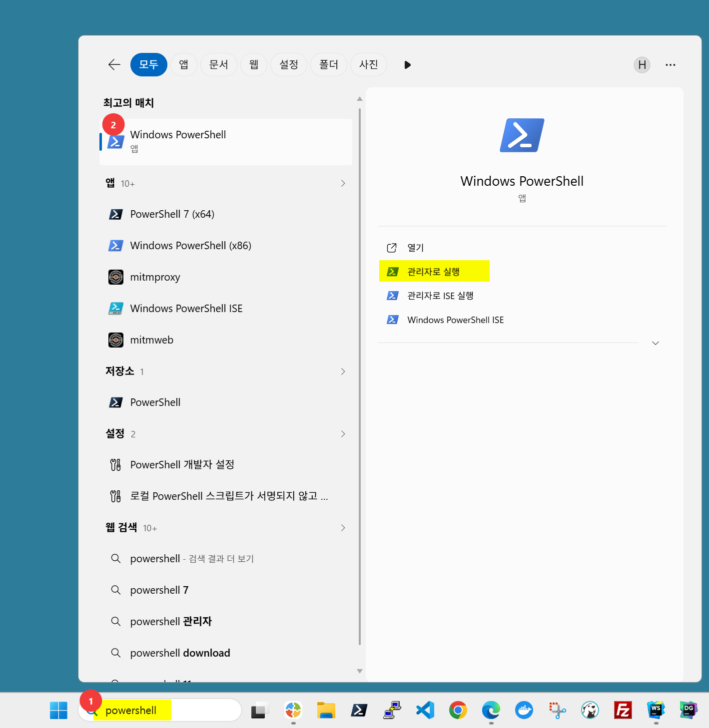Open the colorful pinwheel taskbar app
This screenshot has height=728, width=709.
pyautogui.click(x=293, y=710)
